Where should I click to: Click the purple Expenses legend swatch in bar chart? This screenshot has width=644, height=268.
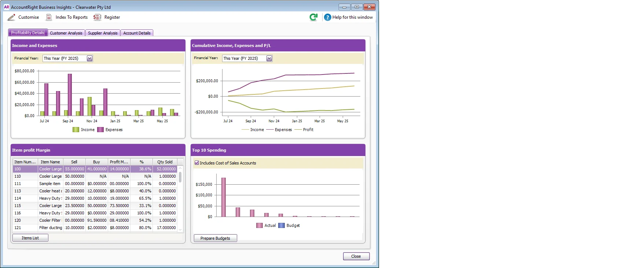(x=100, y=130)
